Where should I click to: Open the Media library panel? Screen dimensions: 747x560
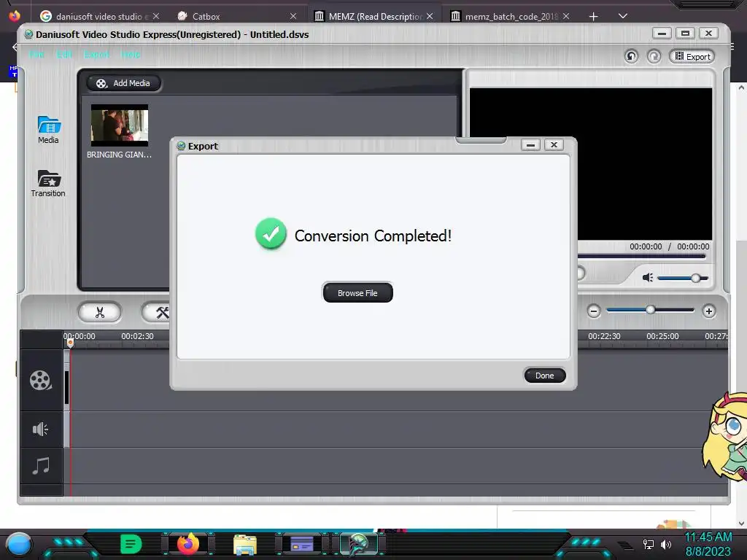pos(49,130)
